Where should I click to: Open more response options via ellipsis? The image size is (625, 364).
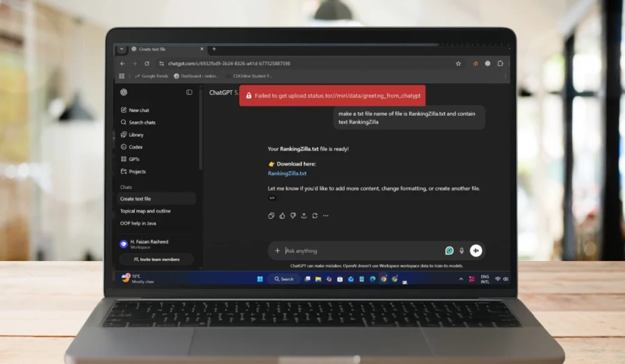click(x=326, y=215)
